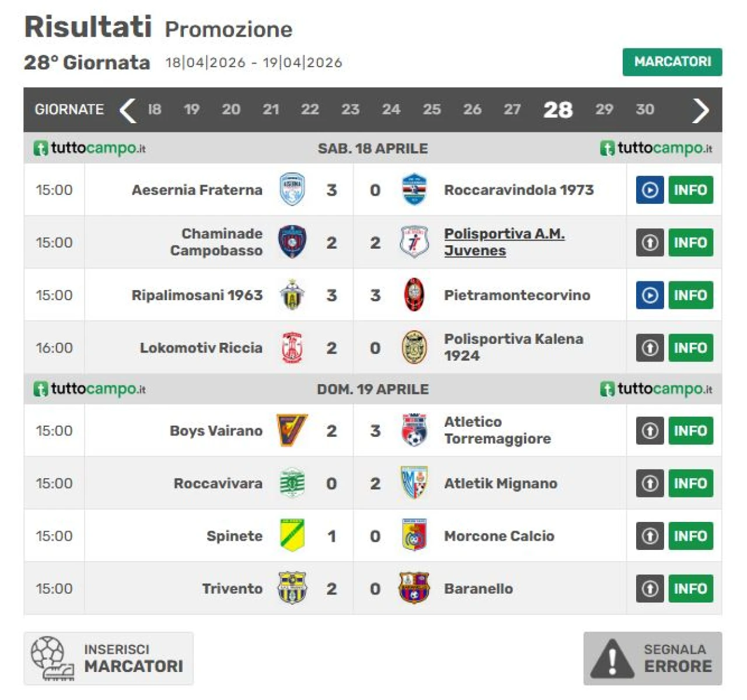Switch to matchday 18
The width and height of the screenshot is (747, 700).
point(154,110)
